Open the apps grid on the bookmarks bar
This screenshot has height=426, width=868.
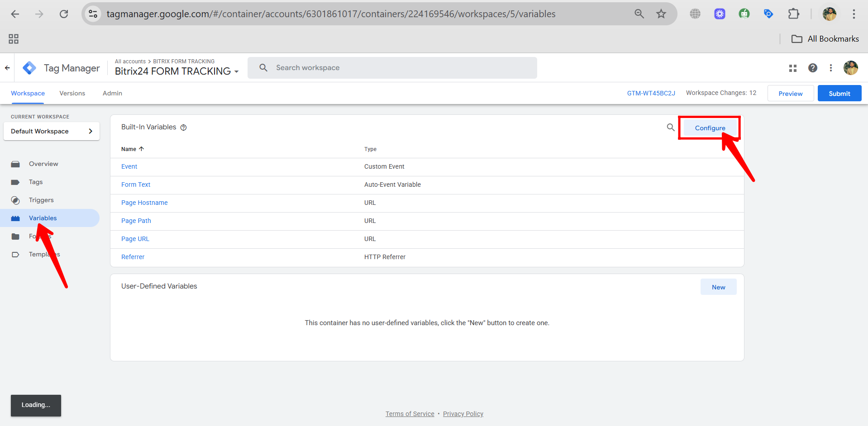14,39
